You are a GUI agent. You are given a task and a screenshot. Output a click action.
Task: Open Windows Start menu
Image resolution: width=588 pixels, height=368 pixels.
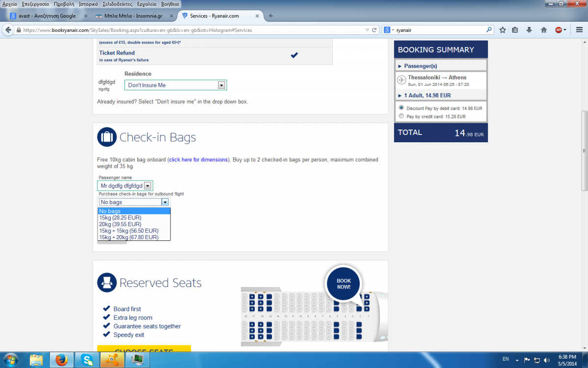coord(11,360)
